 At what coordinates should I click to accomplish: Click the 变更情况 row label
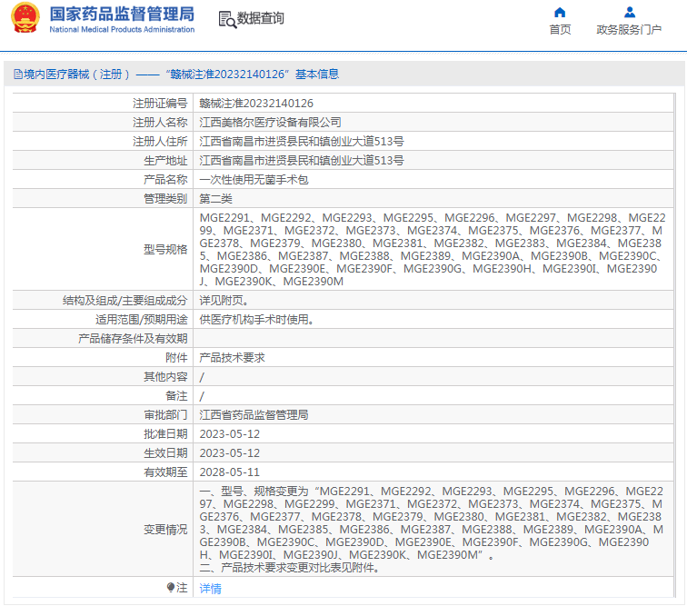click(165, 530)
